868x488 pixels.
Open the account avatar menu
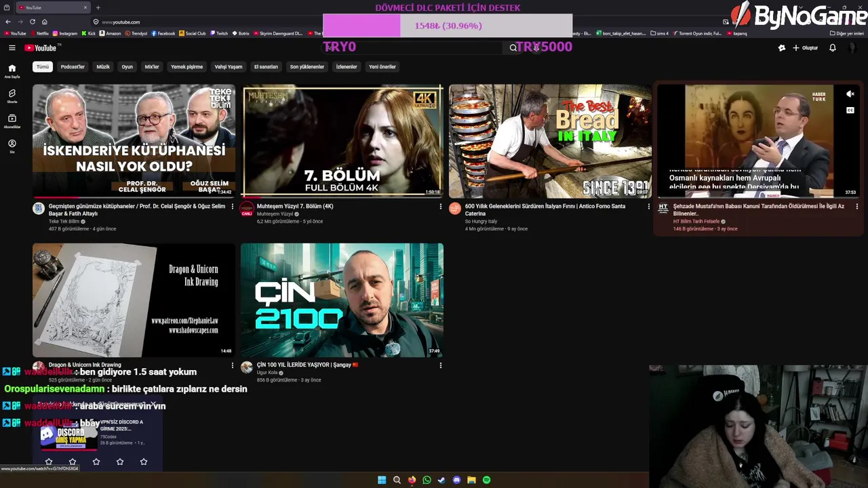[x=852, y=47]
